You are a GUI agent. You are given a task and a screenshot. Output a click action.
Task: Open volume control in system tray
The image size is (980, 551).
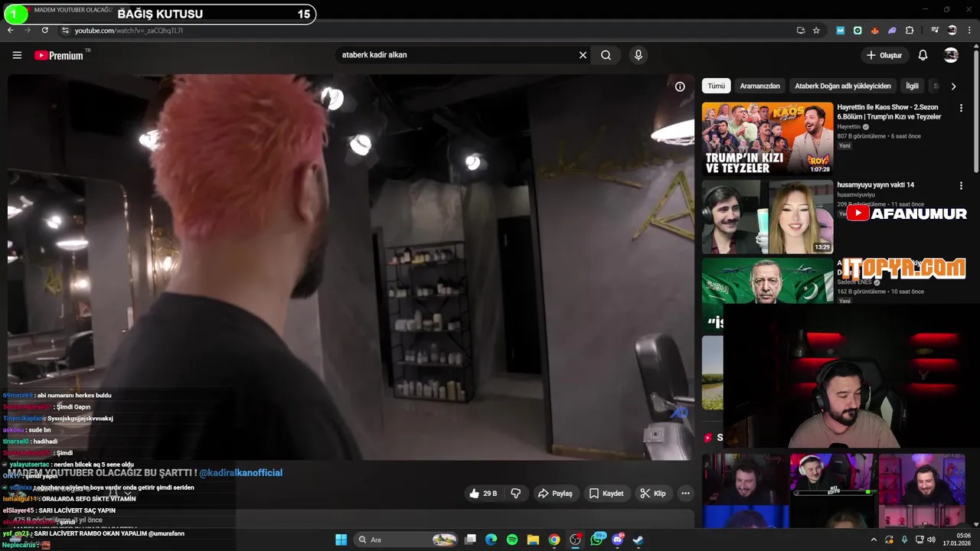932,540
